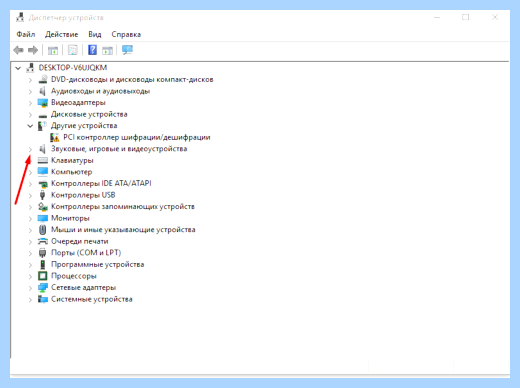
Task: Click the Properties toolbar icon
Action: pos(73,50)
